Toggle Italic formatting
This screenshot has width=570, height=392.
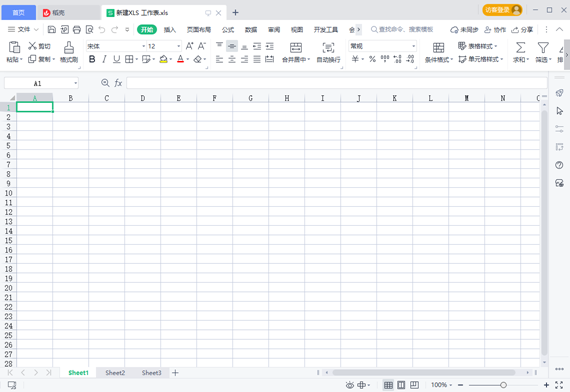(104, 59)
